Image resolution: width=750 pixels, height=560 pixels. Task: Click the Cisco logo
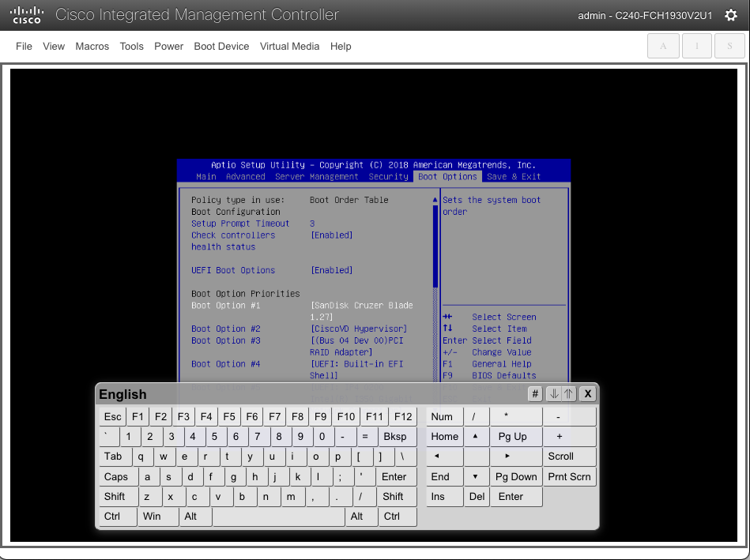coord(27,15)
